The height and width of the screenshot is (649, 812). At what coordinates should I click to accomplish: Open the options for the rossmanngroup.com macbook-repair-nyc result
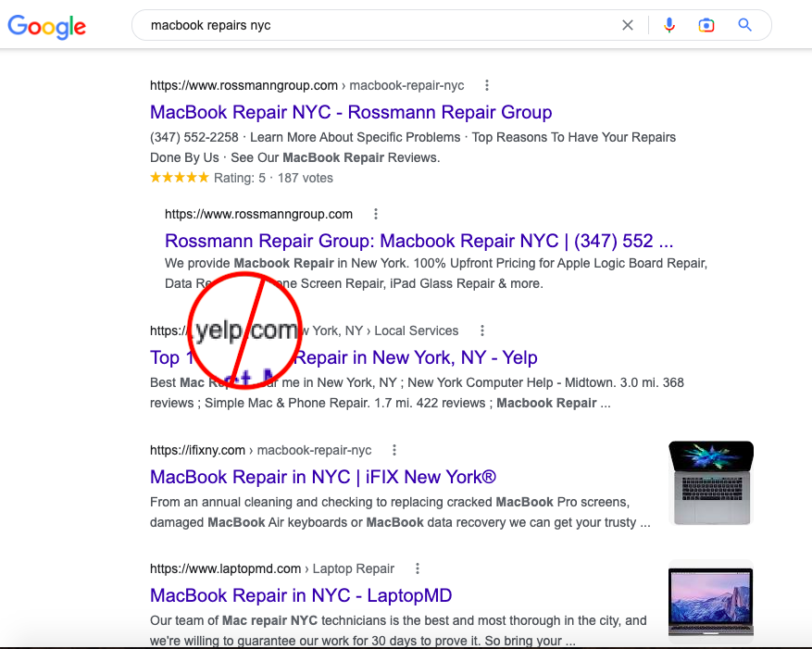click(x=487, y=85)
